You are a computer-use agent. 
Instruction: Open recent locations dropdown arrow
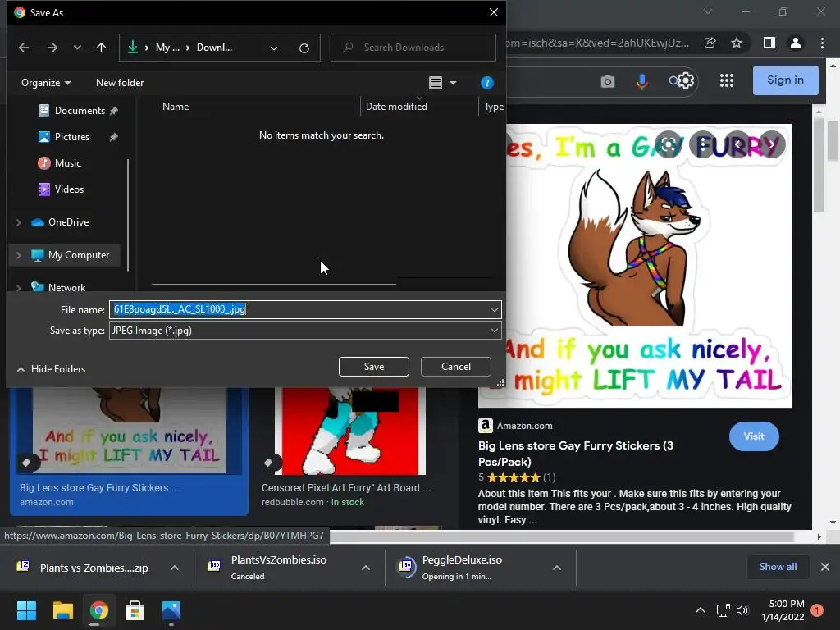pyautogui.click(x=77, y=48)
